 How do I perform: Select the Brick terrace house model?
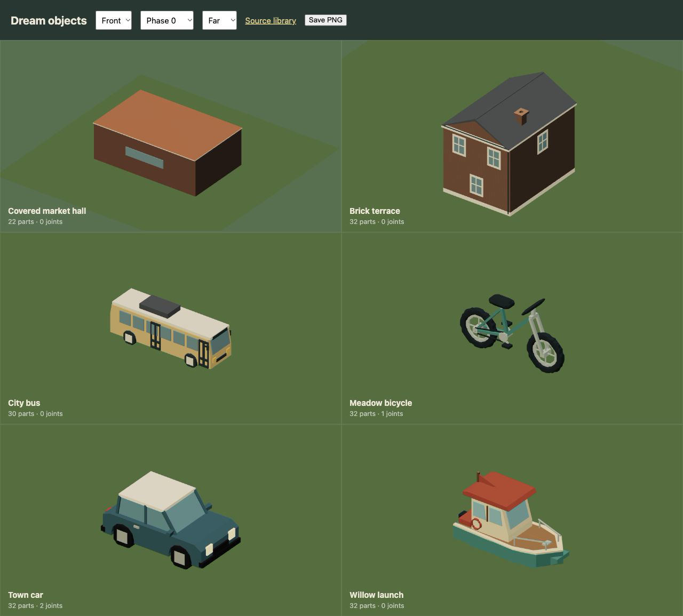pos(510,144)
